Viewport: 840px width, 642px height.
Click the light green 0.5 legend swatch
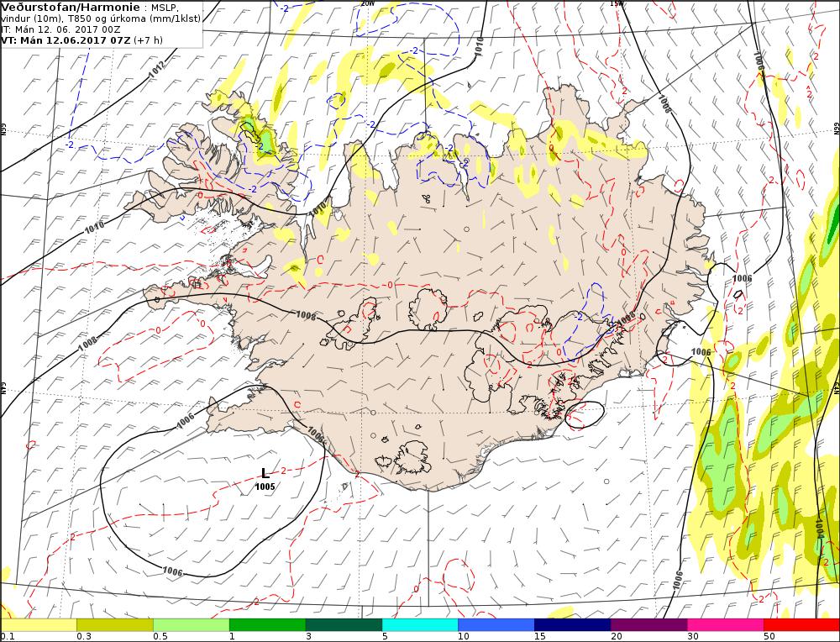pos(192,625)
